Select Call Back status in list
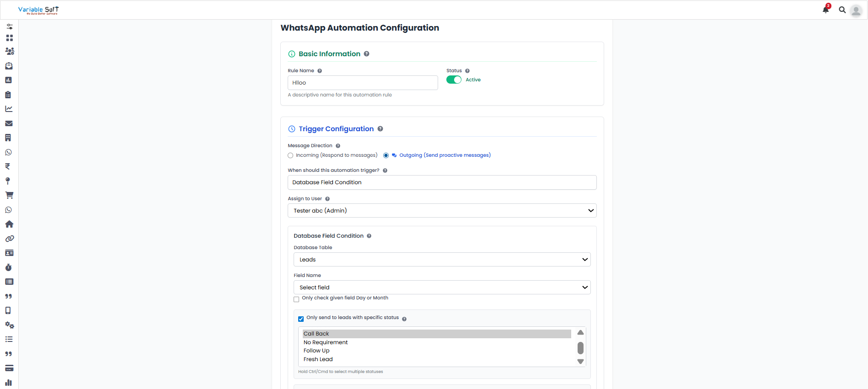 coord(437,334)
